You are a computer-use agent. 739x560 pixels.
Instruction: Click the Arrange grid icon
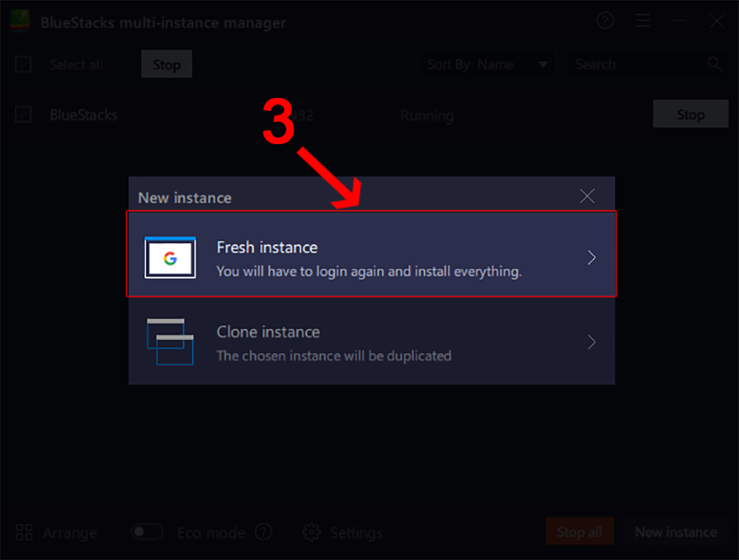coord(25,532)
